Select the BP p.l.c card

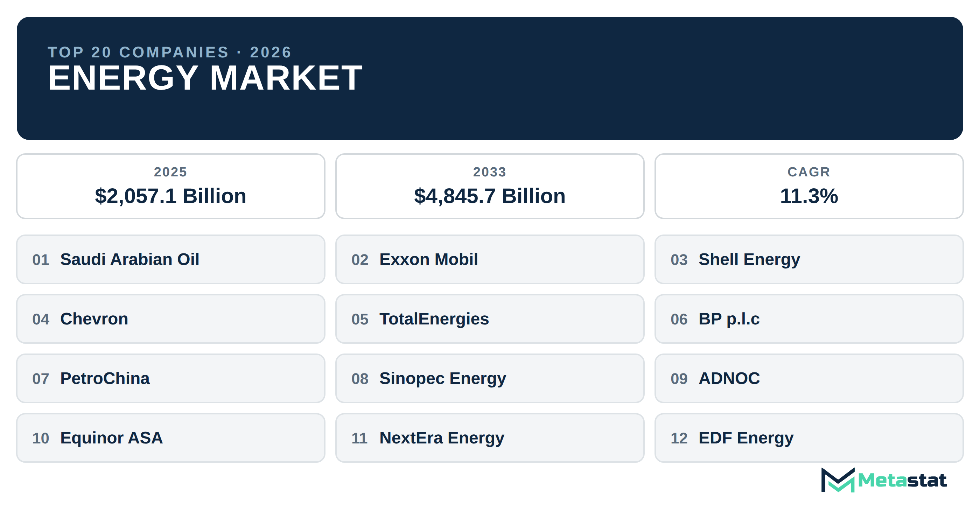(809, 319)
